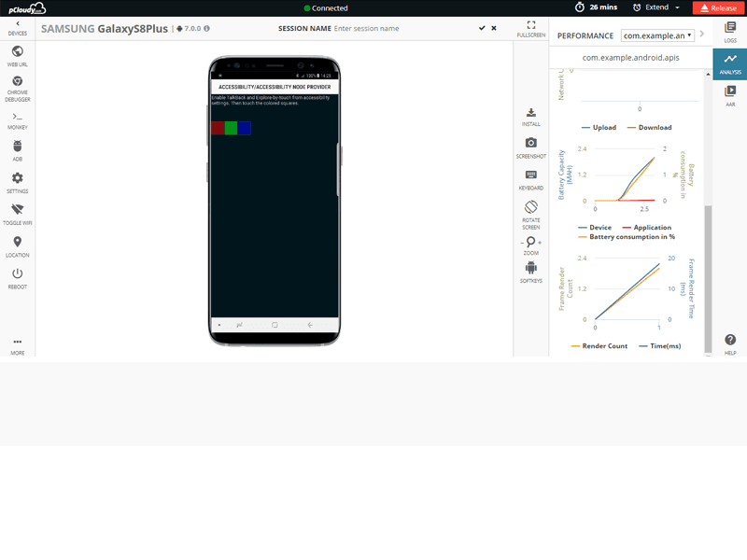Screen dimensions: 747x560
Task: Tap the blue square on device
Action: [245, 128]
